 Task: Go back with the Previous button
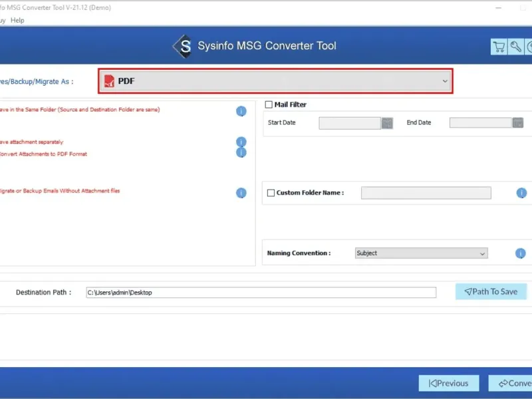pyautogui.click(x=449, y=383)
